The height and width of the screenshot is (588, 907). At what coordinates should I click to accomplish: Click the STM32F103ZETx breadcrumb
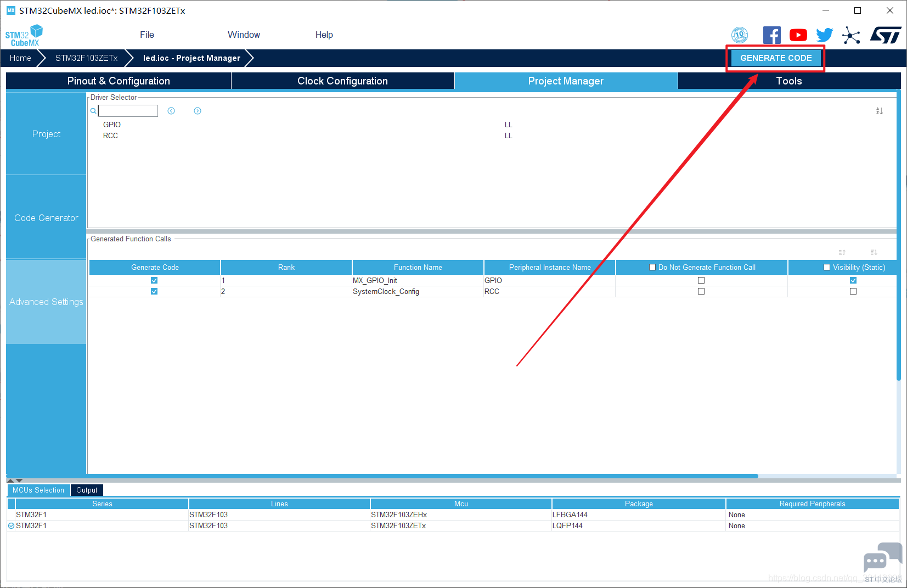[86, 58]
